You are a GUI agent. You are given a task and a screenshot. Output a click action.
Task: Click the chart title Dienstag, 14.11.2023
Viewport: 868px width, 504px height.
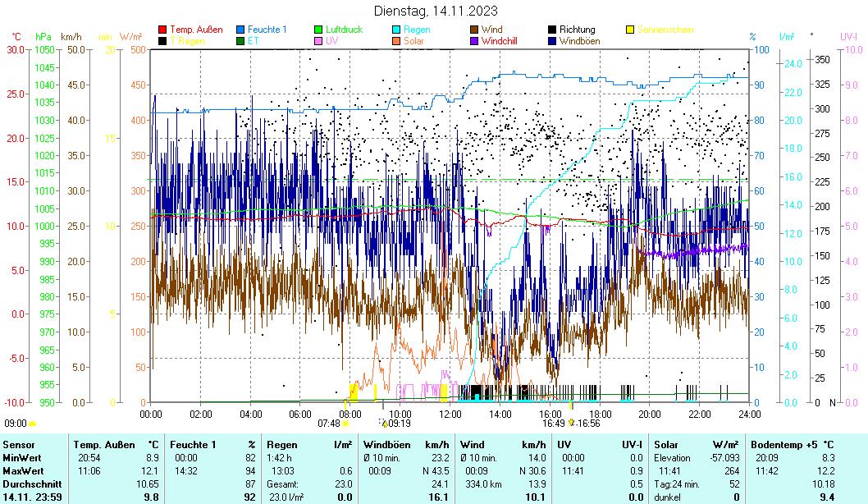pyautogui.click(x=434, y=11)
